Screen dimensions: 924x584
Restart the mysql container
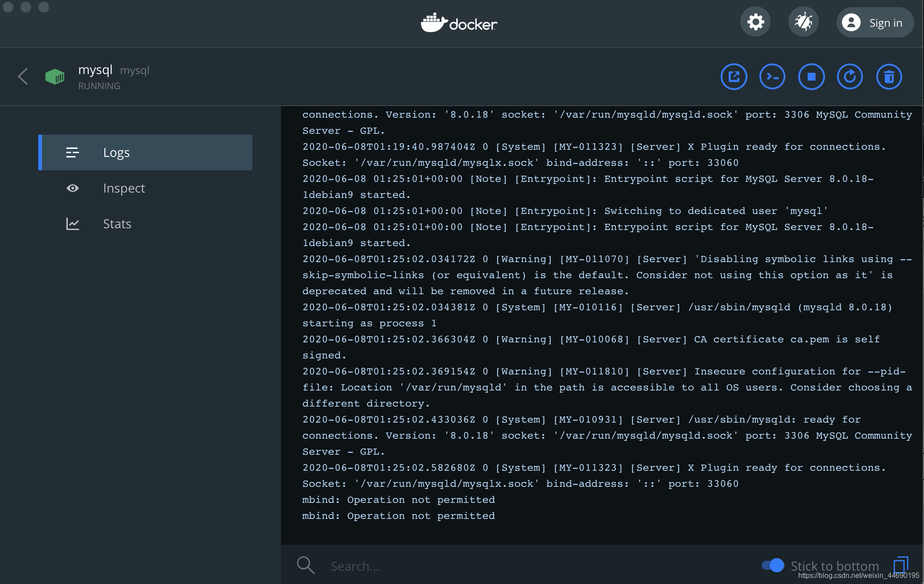pos(850,77)
